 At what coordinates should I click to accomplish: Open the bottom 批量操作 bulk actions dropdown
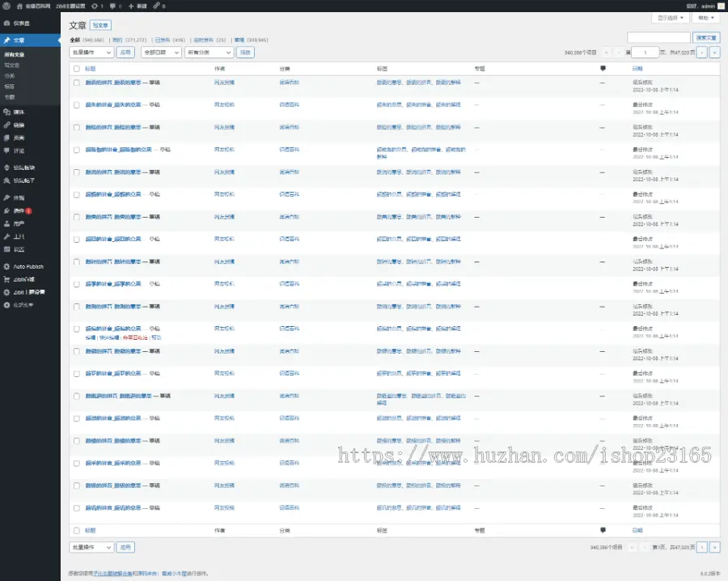[91, 547]
